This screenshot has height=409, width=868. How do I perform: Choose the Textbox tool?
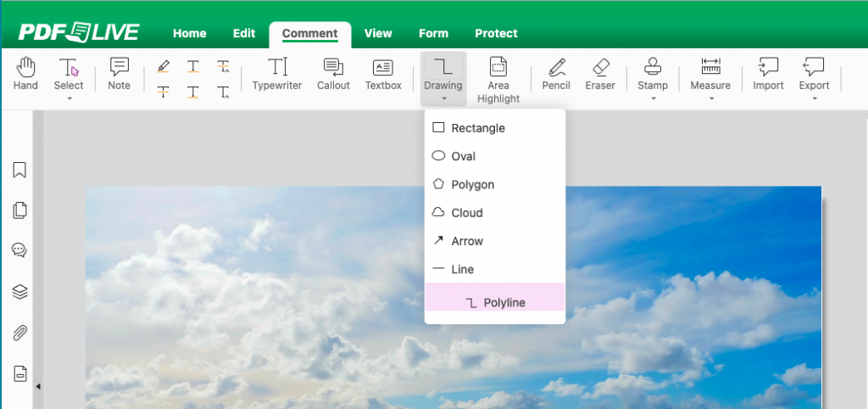pyautogui.click(x=383, y=73)
